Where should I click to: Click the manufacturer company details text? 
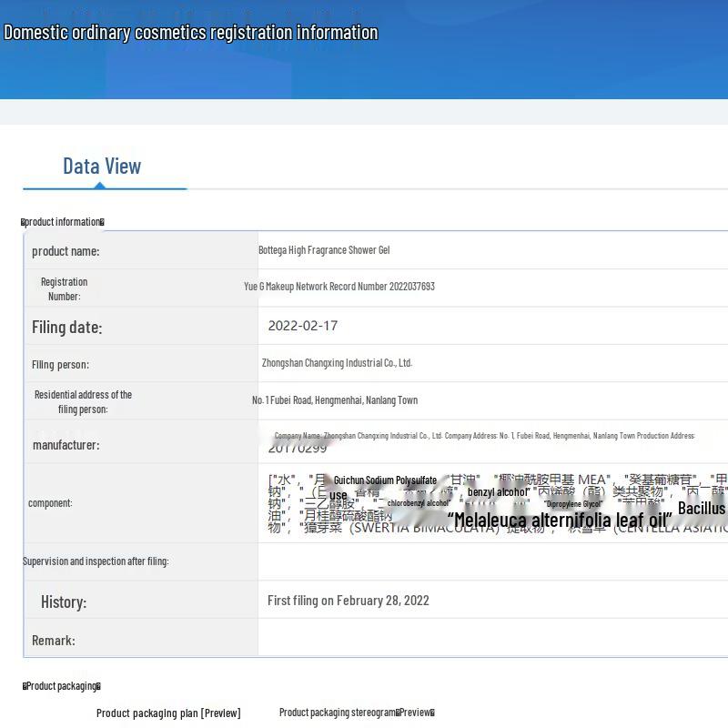(484, 436)
